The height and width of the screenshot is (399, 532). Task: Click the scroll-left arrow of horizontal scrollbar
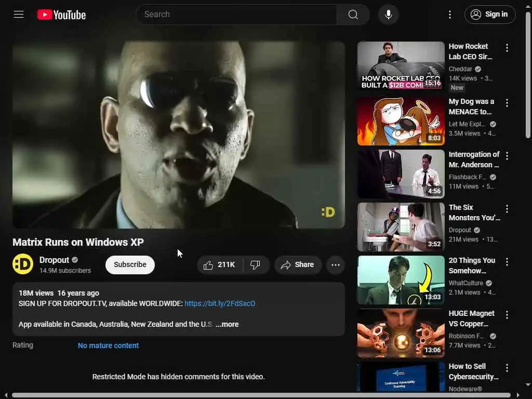[6, 395]
